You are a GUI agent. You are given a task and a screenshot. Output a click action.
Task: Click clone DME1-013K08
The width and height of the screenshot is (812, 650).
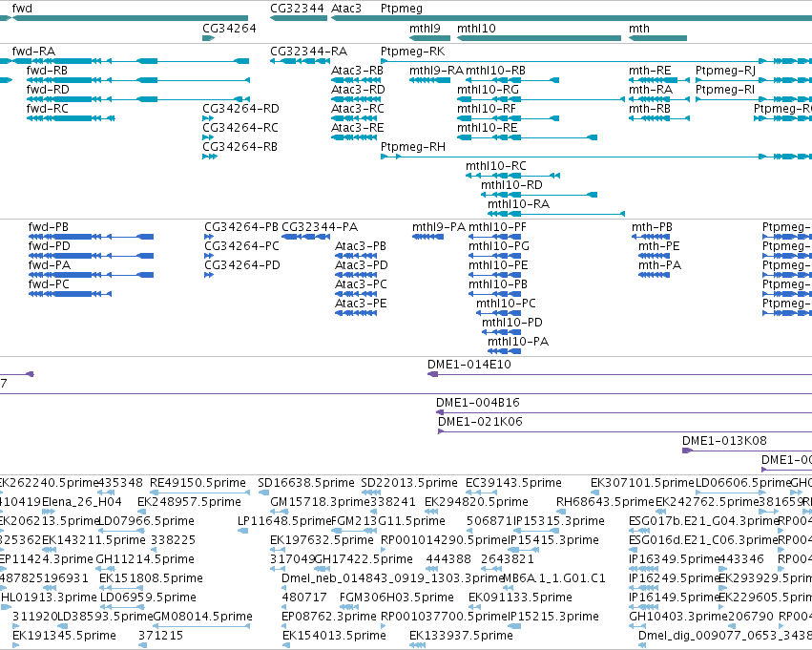(x=747, y=451)
